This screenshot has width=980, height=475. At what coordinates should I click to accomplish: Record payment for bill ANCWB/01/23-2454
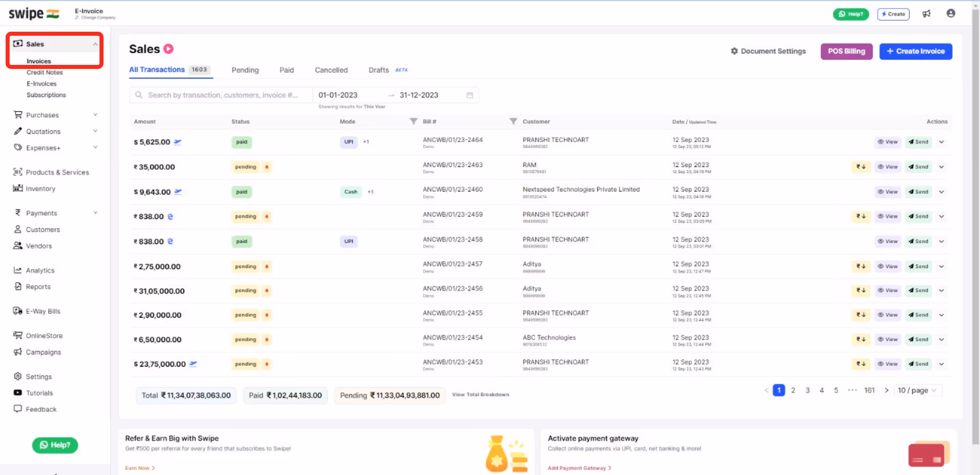click(861, 340)
